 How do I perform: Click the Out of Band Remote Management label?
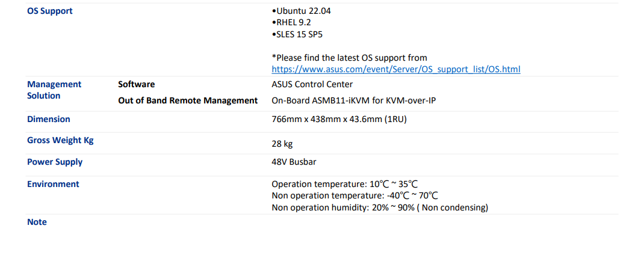tap(188, 100)
